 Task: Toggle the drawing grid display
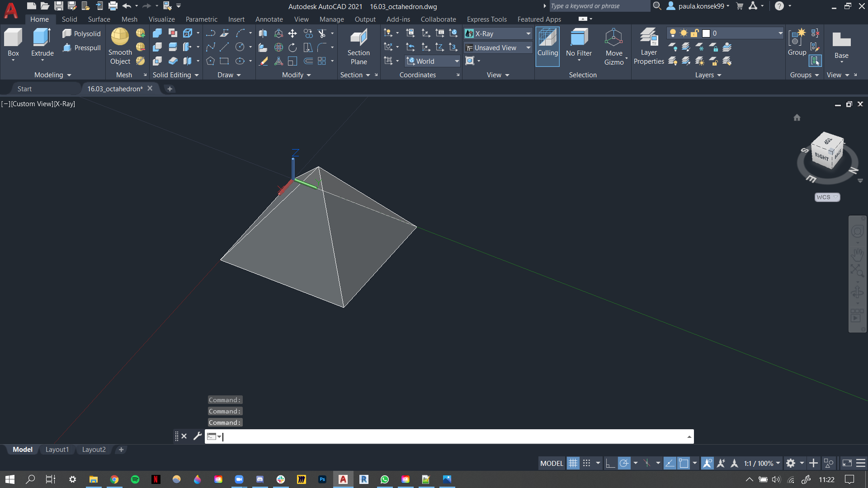(573, 463)
